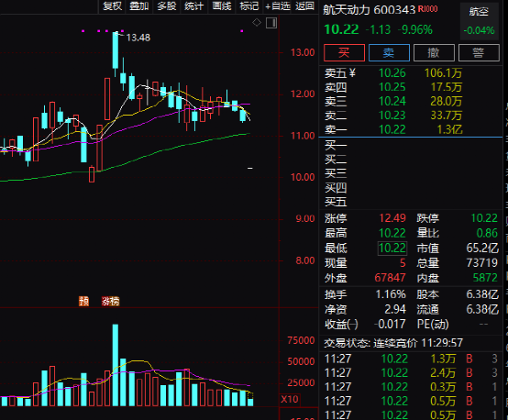Open the 复权 adjustment option
Viewport: 508px width, 420px height.
click(112, 6)
